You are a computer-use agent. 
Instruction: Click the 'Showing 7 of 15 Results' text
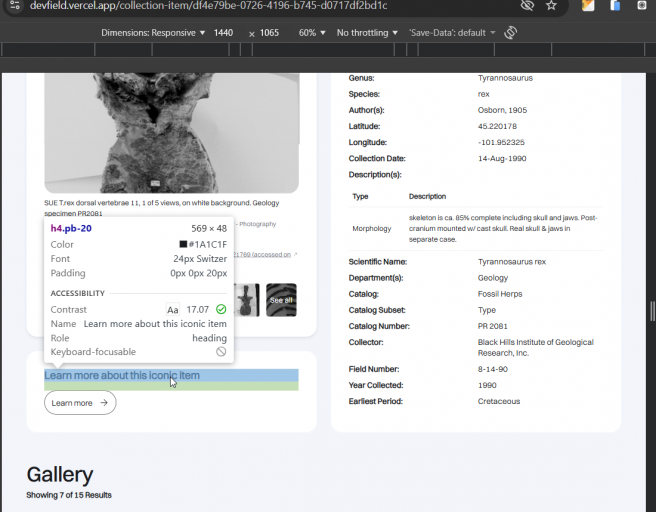coord(69,495)
